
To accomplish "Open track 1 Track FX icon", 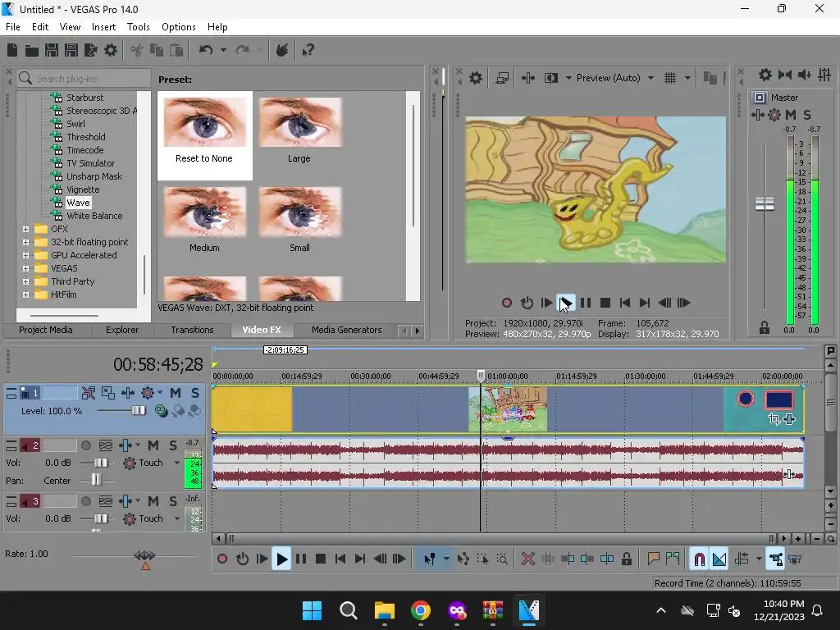I will (x=128, y=393).
